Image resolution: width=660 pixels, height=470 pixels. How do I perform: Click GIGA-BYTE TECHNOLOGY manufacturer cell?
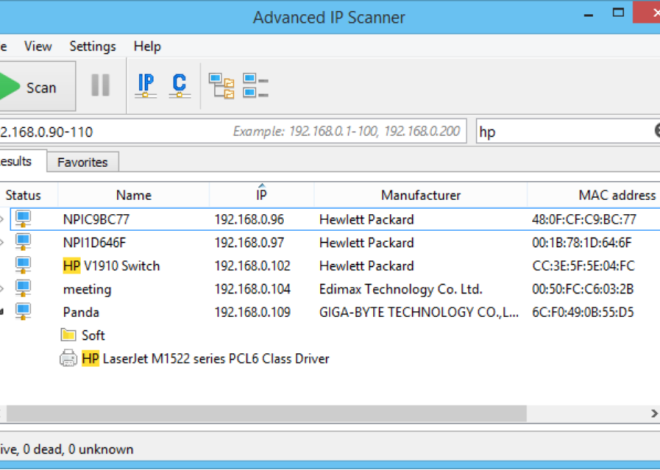pyautogui.click(x=419, y=312)
